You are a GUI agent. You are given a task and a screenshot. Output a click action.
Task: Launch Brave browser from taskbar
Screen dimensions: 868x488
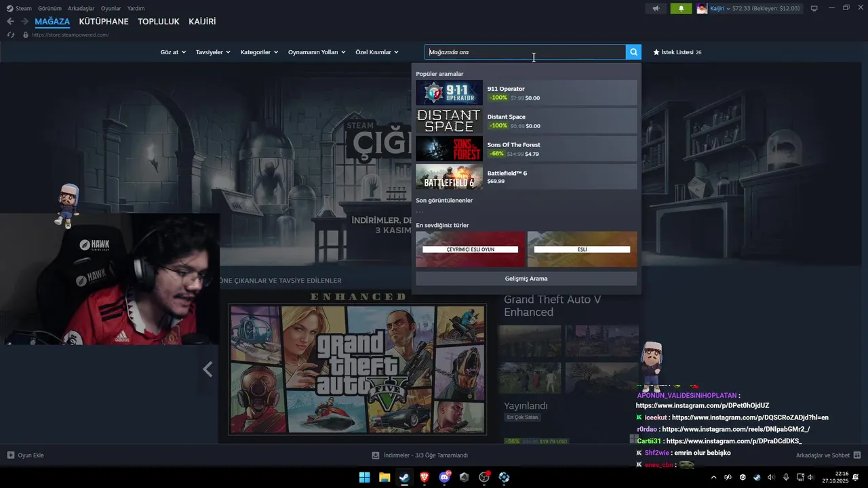tap(425, 477)
